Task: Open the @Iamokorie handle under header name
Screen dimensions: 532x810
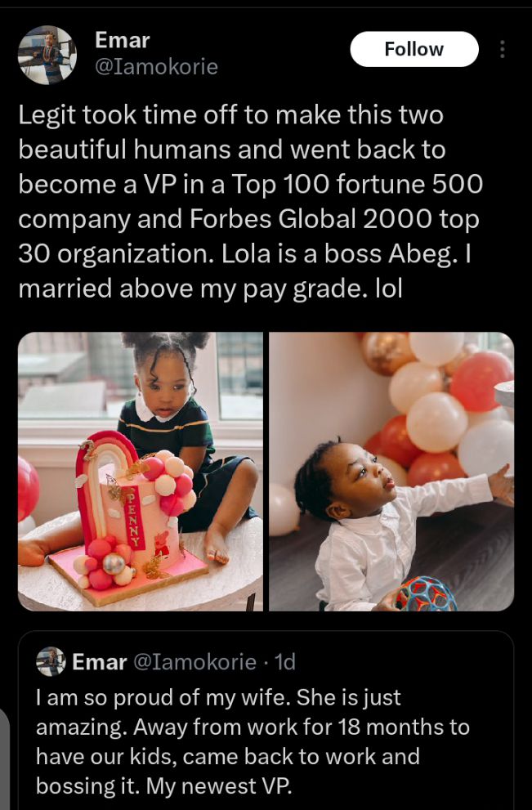Action: [156, 66]
